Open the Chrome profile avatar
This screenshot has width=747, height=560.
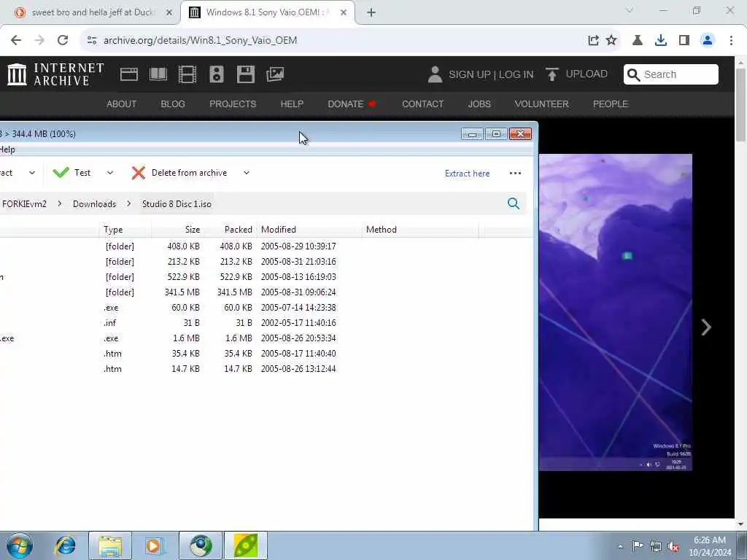[x=708, y=41]
